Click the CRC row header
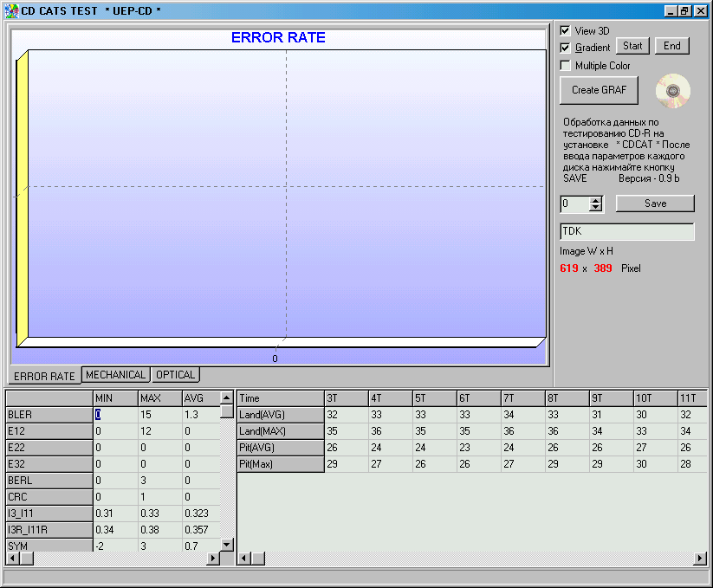This screenshot has height=588, width=713. (49, 497)
